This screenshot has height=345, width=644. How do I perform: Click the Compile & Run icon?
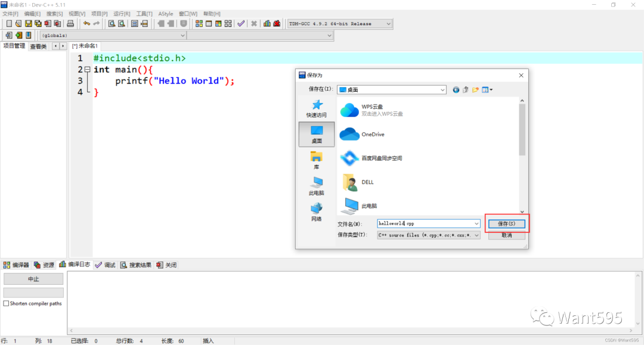[x=218, y=24]
